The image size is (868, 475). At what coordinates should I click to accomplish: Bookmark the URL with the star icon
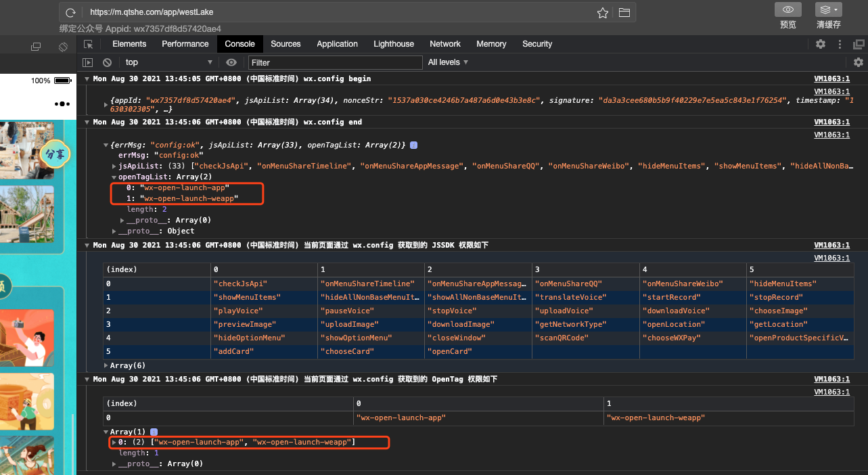tap(602, 12)
